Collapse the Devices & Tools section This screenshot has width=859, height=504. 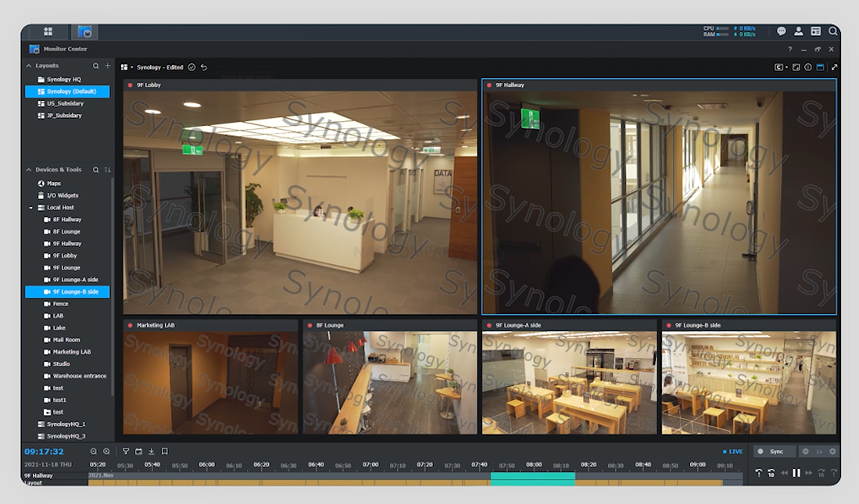point(29,170)
